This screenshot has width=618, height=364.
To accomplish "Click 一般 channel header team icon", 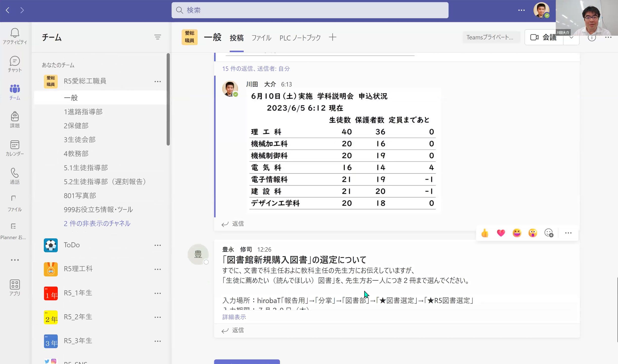I will (189, 37).
